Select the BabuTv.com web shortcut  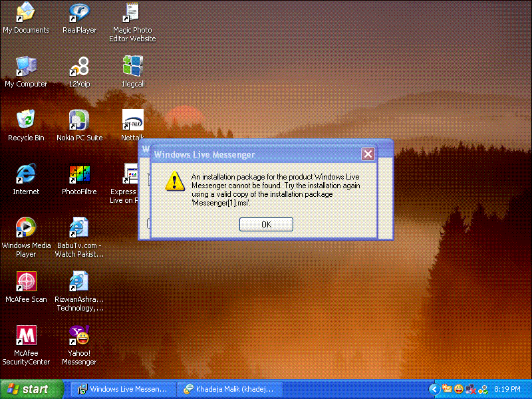(x=79, y=237)
